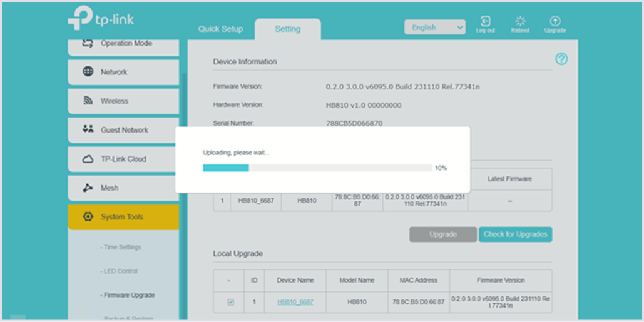Image resolution: width=644 pixels, height=322 pixels.
Task: Click the Local Upgrade section heading
Action: pos(238,254)
